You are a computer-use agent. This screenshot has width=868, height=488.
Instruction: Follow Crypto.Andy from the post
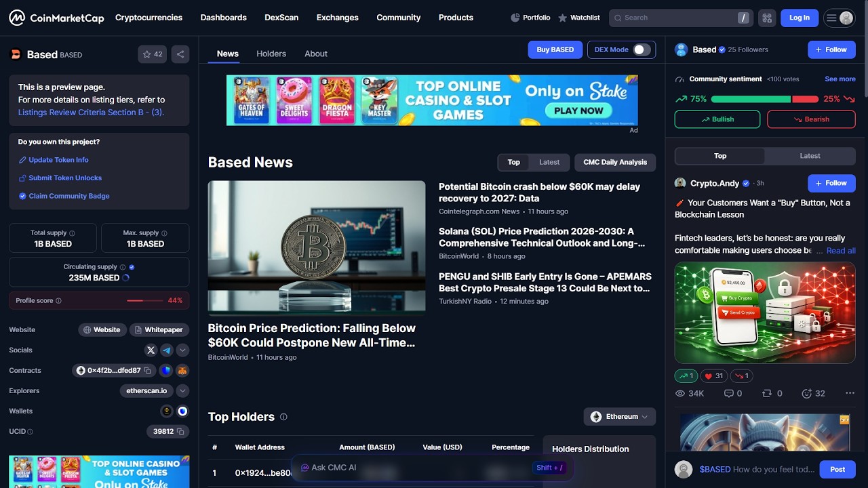click(831, 183)
